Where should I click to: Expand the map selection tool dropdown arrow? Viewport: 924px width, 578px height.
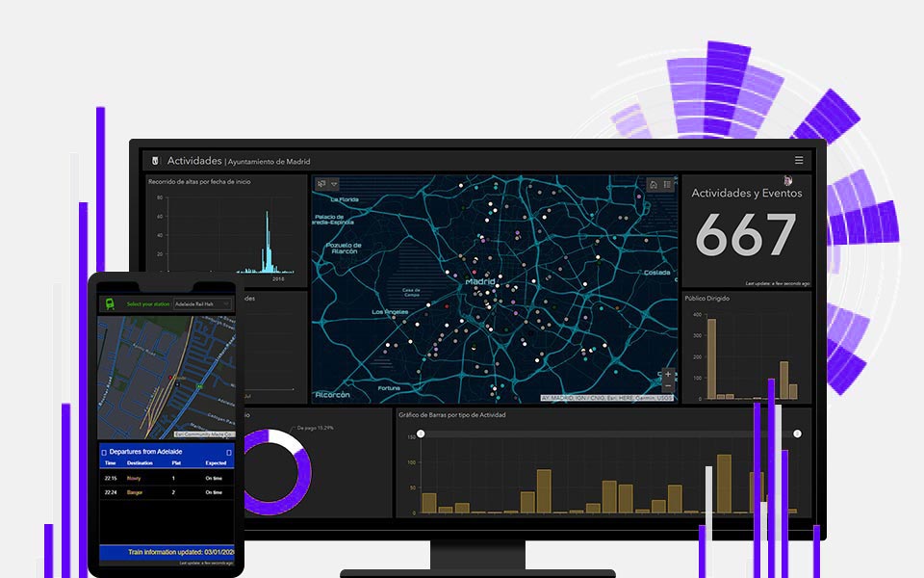coord(334,184)
